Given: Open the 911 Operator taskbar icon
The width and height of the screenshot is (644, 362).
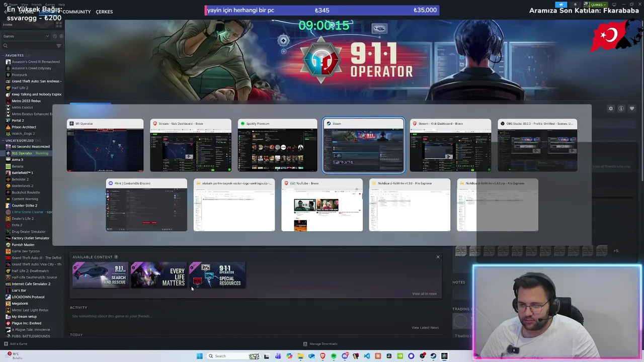Looking at the screenshot, I should pyautogui.click(x=444, y=356).
